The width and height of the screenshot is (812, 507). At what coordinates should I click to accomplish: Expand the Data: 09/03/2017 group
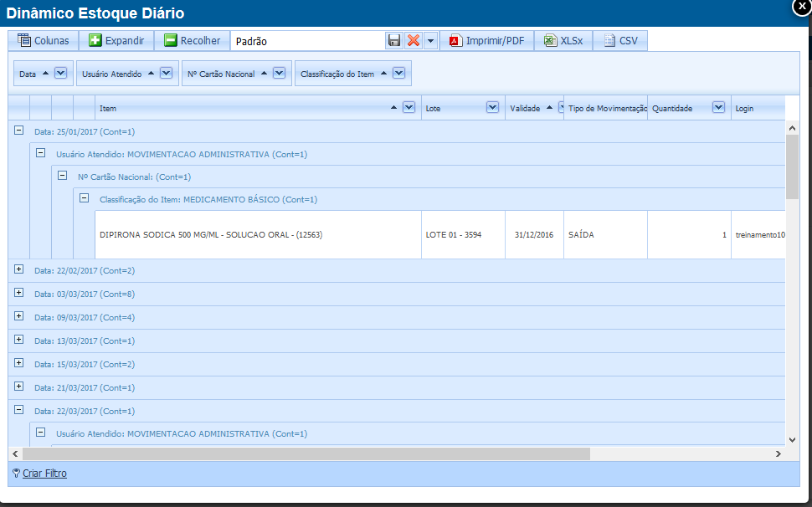[18, 315]
